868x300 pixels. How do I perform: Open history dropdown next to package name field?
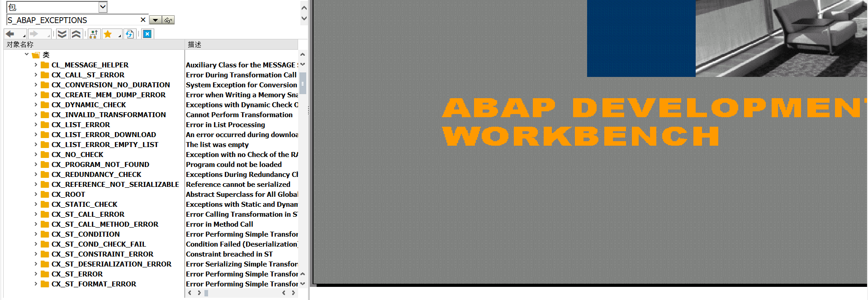pyautogui.click(x=155, y=20)
